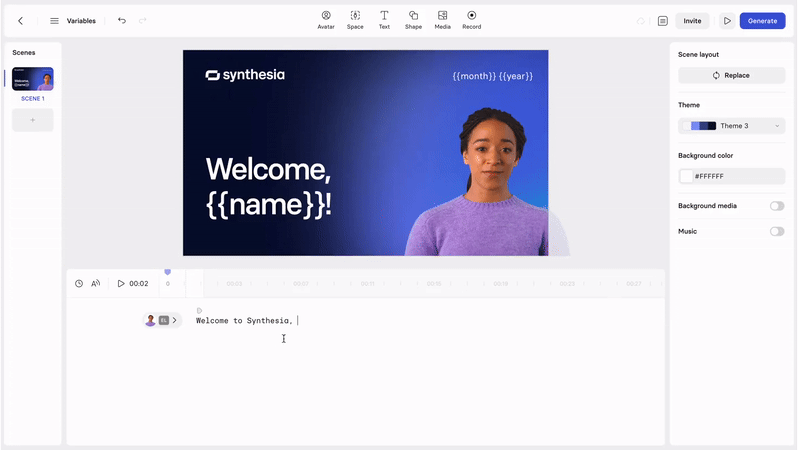The height and width of the screenshot is (450, 798).
Task: Open the hamburger menu icon
Action: (x=54, y=21)
